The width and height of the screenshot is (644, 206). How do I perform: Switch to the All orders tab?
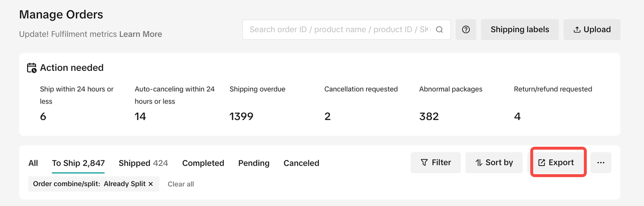33,163
